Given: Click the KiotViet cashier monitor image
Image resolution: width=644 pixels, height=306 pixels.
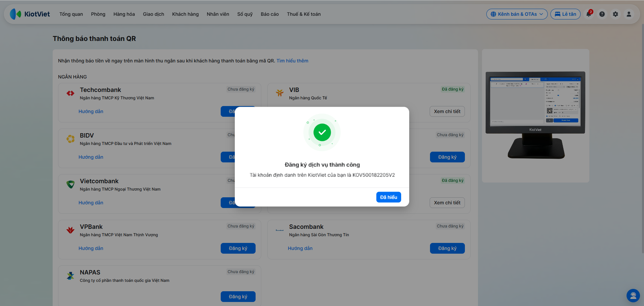Looking at the screenshot, I should tap(535, 115).
